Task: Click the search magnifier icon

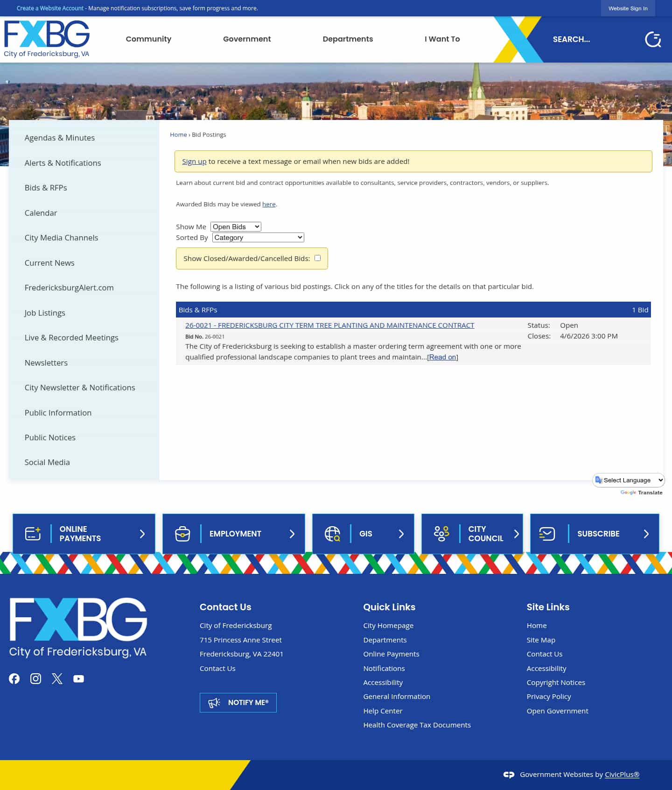Action: tap(653, 40)
